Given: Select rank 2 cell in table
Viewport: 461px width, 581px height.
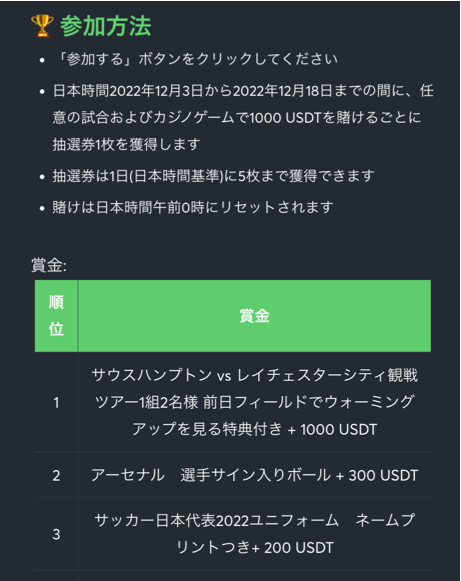Looking at the screenshot, I should point(56,475).
